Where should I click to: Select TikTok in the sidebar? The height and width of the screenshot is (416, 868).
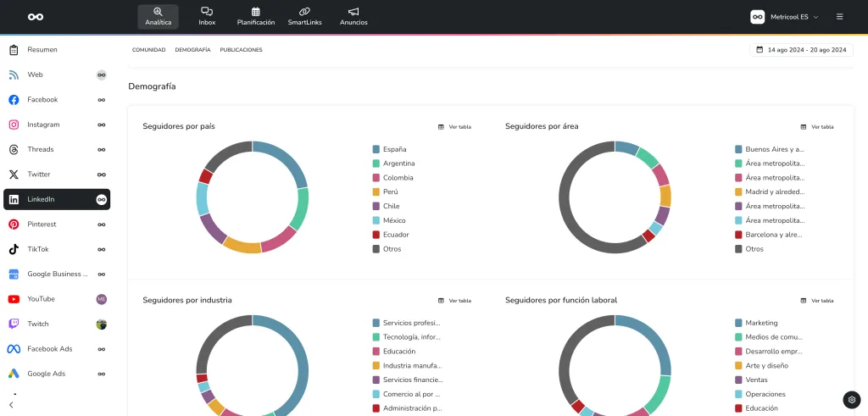coord(38,249)
